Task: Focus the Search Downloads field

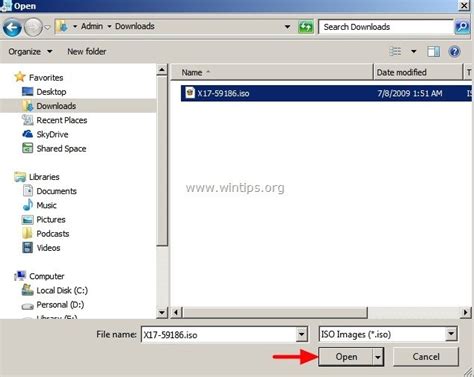Action: pos(386,27)
